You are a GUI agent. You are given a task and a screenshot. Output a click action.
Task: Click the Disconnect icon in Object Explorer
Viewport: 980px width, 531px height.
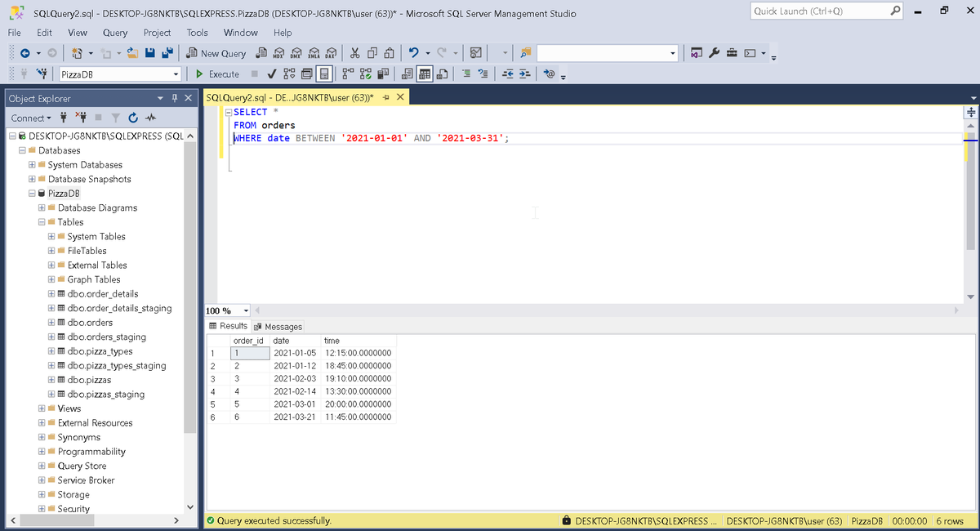click(x=81, y=118)
